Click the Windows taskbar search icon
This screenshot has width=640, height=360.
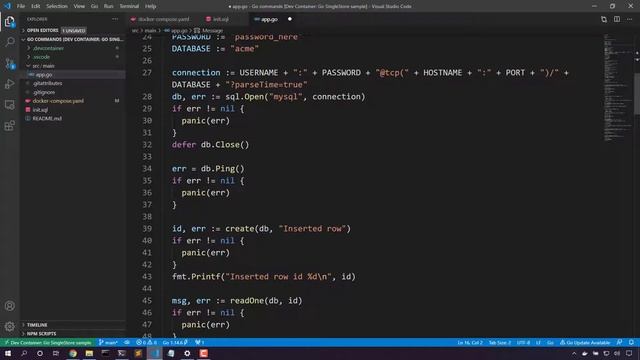click(24, 353)
